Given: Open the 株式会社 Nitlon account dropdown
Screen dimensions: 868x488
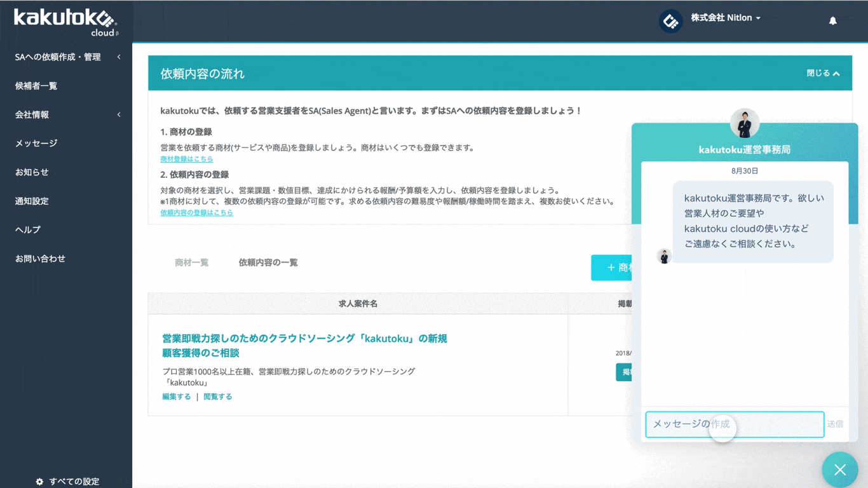Looking at the screenshot, I should point(725,18).
